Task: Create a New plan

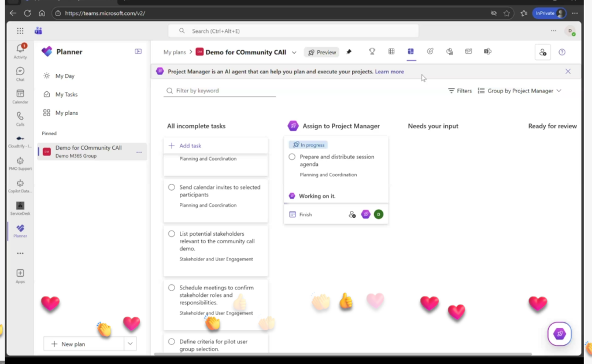Action: (84, 344)
